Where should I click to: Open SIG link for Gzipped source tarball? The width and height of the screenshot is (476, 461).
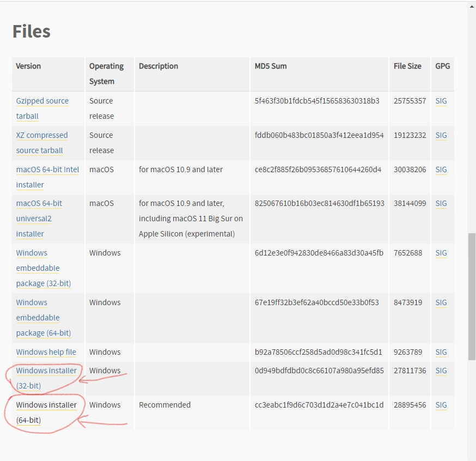click(x=441, y=101)
